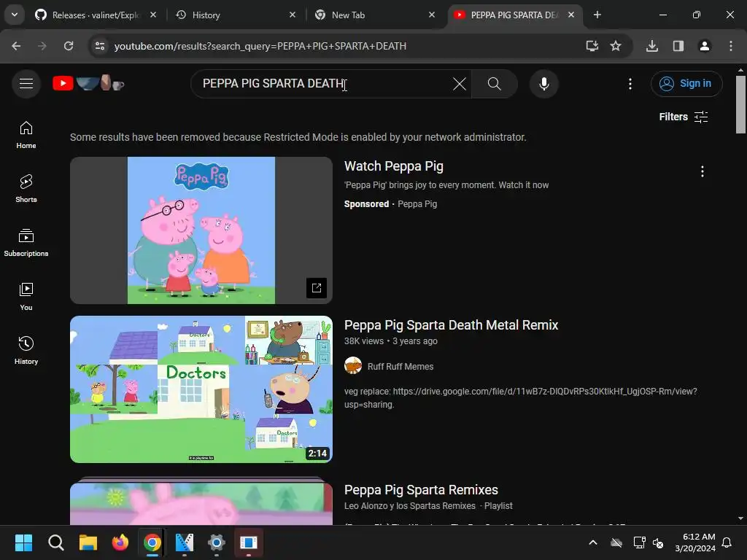Viewport: 747px width, 560px height.
Task: Click Ruff Ruff Memes channel avatar
Action: pos(353,366)
